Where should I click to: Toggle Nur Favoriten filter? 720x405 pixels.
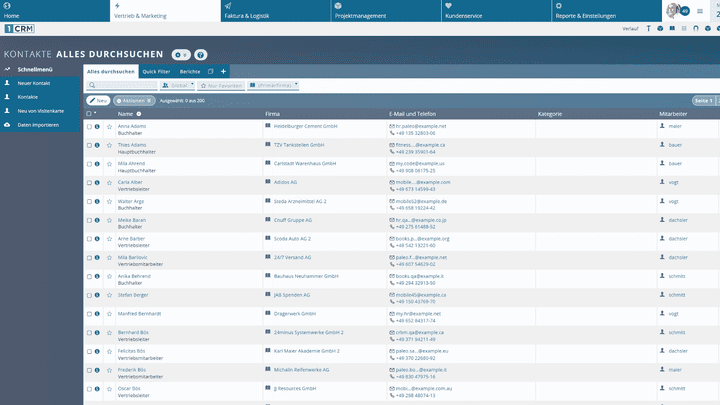tap(221, 85)
